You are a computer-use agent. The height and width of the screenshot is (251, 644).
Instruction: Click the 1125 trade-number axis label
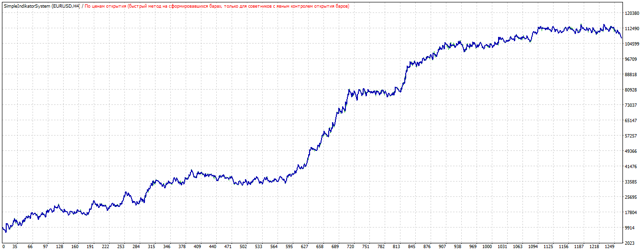(x=548, y=247)
